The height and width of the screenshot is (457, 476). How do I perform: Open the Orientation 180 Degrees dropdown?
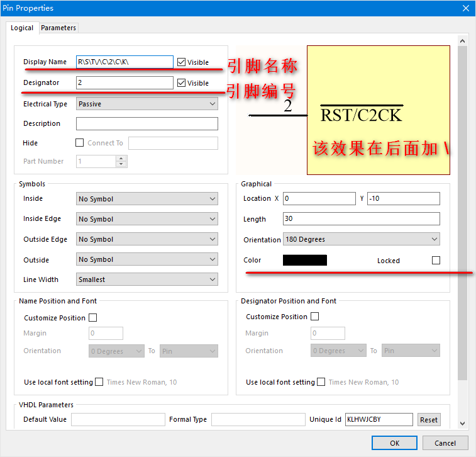360,239
